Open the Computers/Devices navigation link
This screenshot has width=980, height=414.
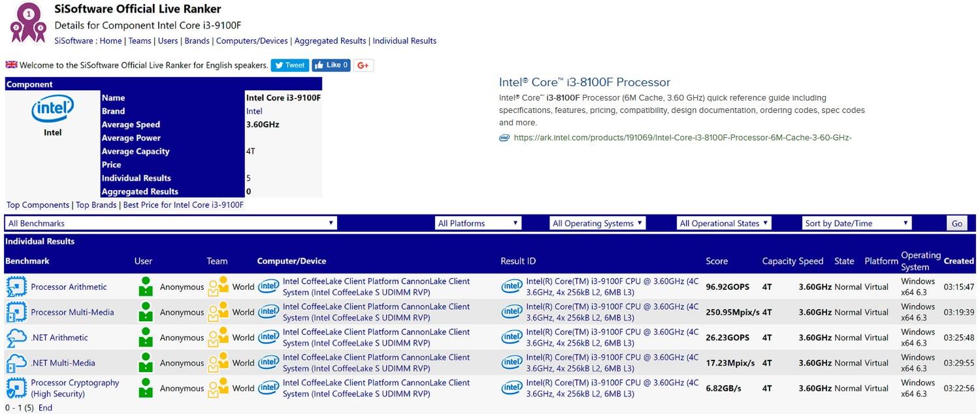(252, 40)
